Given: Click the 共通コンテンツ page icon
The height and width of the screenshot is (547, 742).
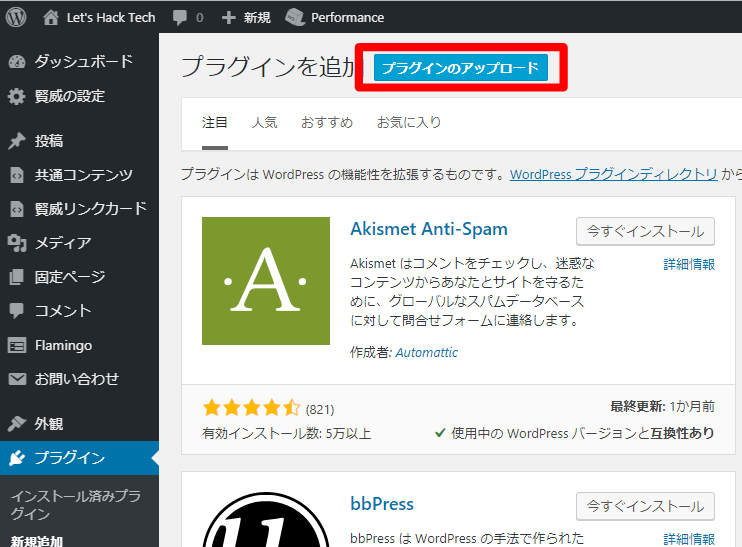Looking at the screenshot, I should pyautogui.click(x=17, y=175).
